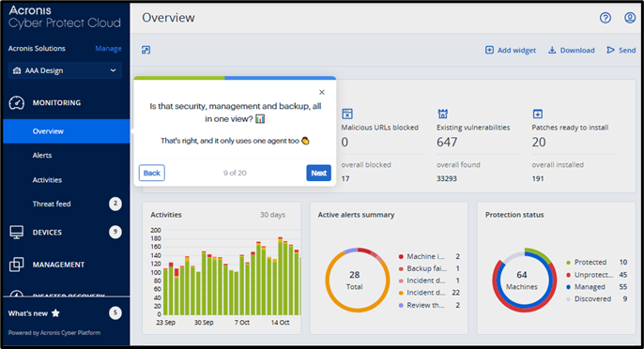Click the Protected green legend dot
Screen dimensions: 644x349
569,263
